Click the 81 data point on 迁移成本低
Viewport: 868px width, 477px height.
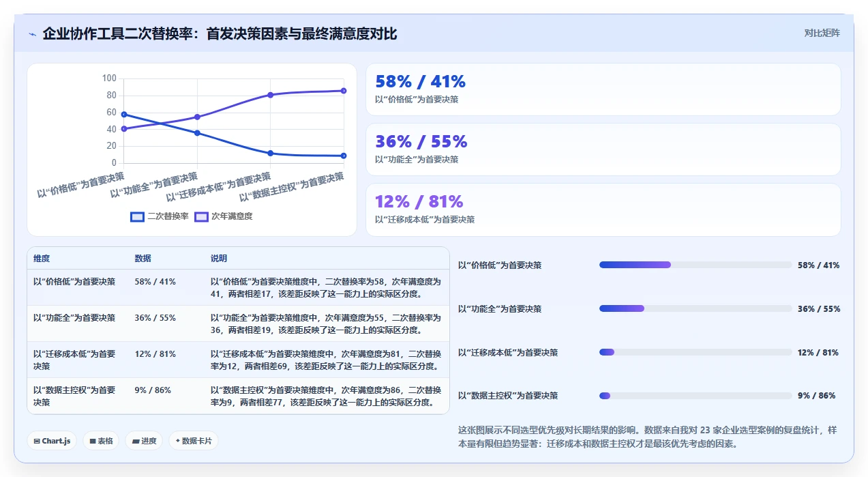click(271, 95)
